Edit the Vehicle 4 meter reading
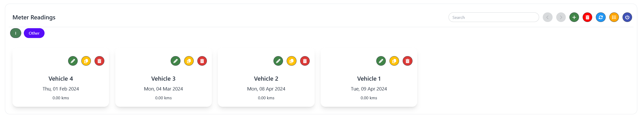Viewport: 644px width, 121px height. [x=73, y=61]
